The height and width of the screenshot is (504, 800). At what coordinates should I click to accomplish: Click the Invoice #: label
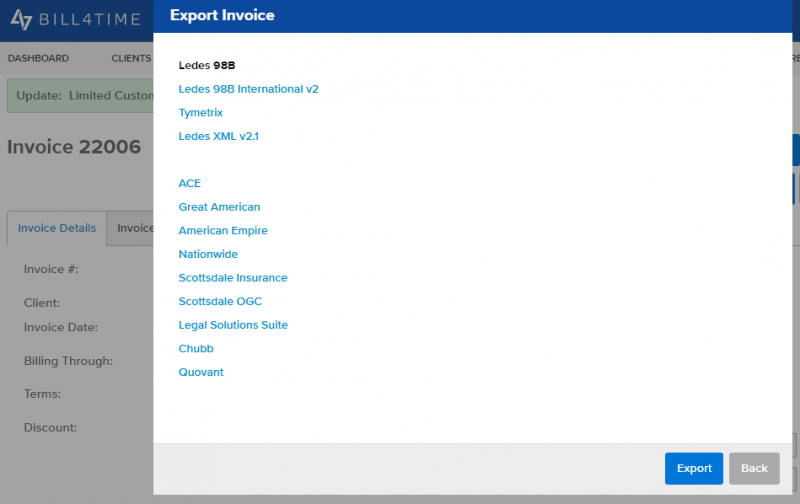(51, 269)
